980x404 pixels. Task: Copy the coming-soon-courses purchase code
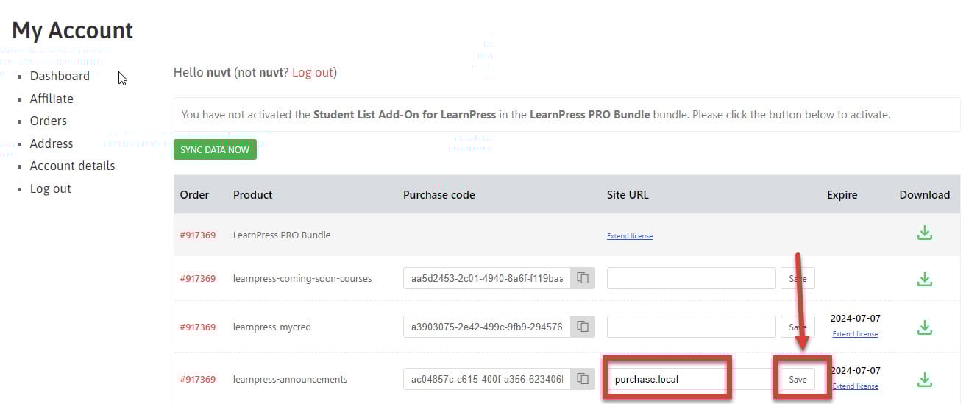[x=583, y=278]
